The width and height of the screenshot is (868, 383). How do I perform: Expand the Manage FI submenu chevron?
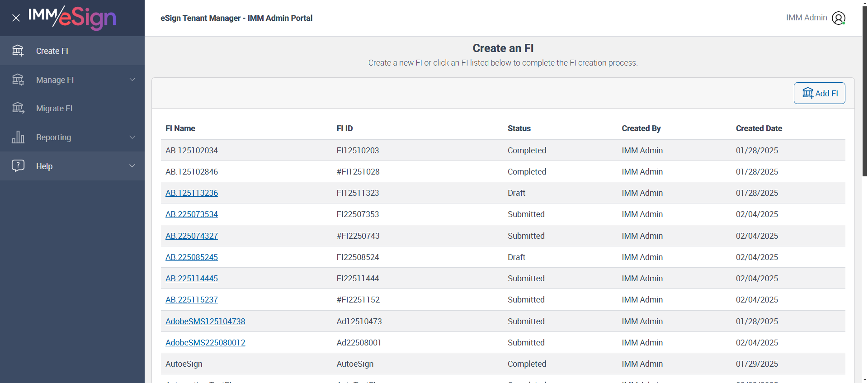132,80
